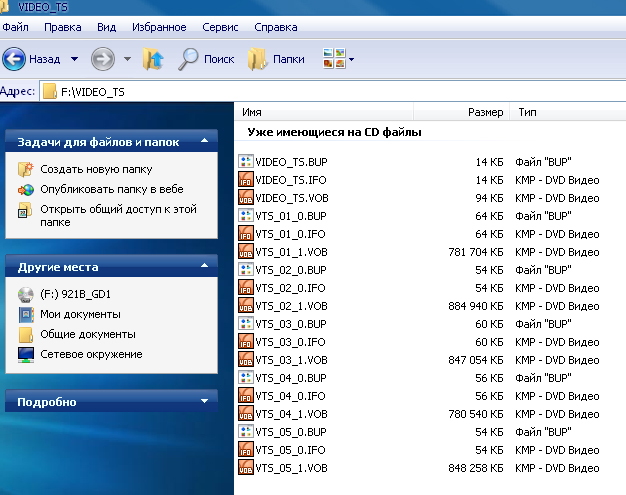
Task: Click Опубликовать папку в вебе link
Action: [112, 189]
